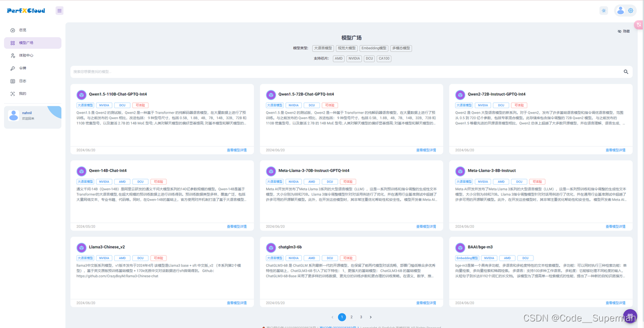Click the NVIDIA tag on Meta-Llama-3-8B-Instruct card
Screen dimensions: 644x328
(x=483, y=182)
